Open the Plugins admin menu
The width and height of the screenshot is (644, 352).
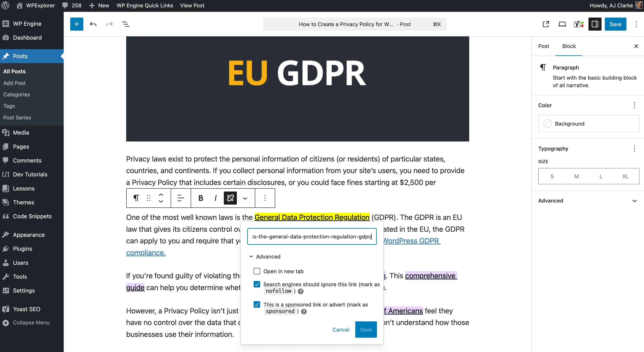coord(22,248)
